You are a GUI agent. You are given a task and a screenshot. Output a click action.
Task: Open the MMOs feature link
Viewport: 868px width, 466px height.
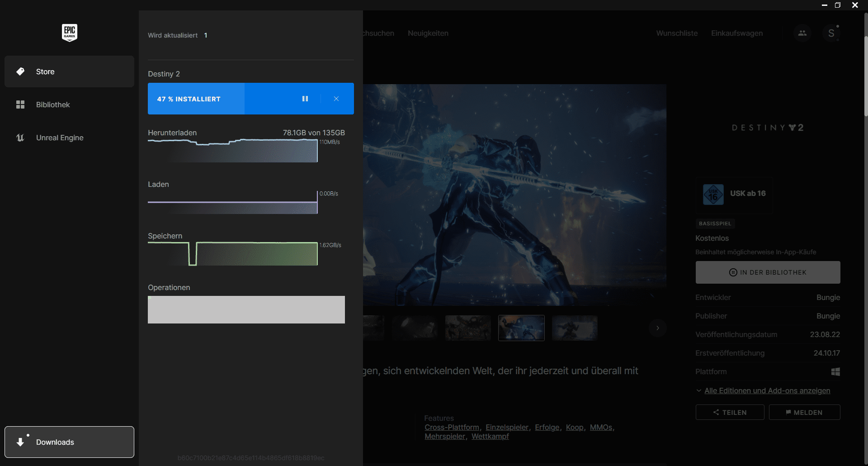[x=601, y=428]
